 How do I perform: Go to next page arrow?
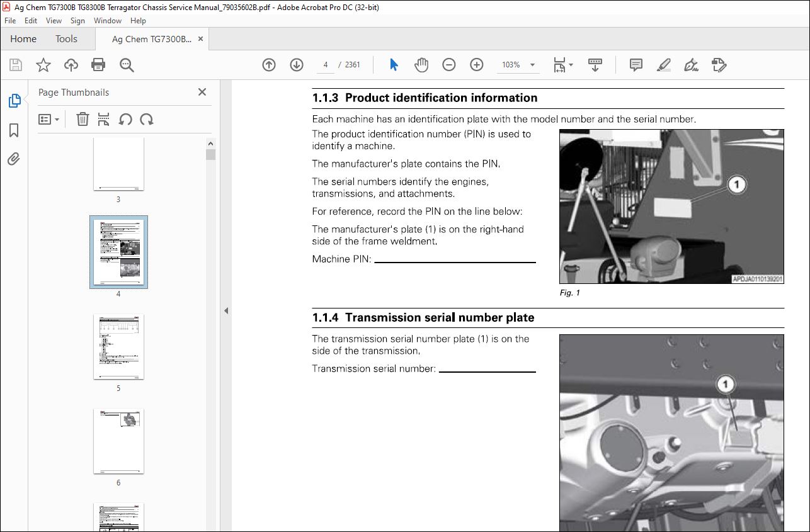[x=297, y=65]
